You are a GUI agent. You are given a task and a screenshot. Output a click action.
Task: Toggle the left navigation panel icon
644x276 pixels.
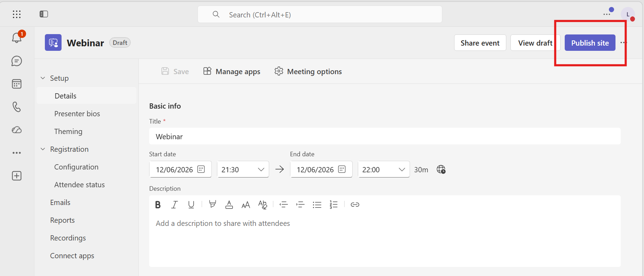tap(44, 14)
